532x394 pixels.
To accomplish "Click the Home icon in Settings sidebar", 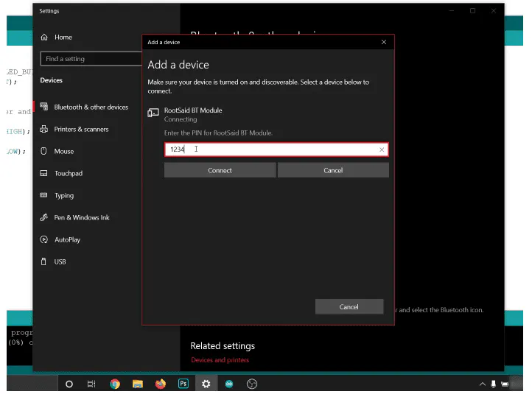I will 44,38.
